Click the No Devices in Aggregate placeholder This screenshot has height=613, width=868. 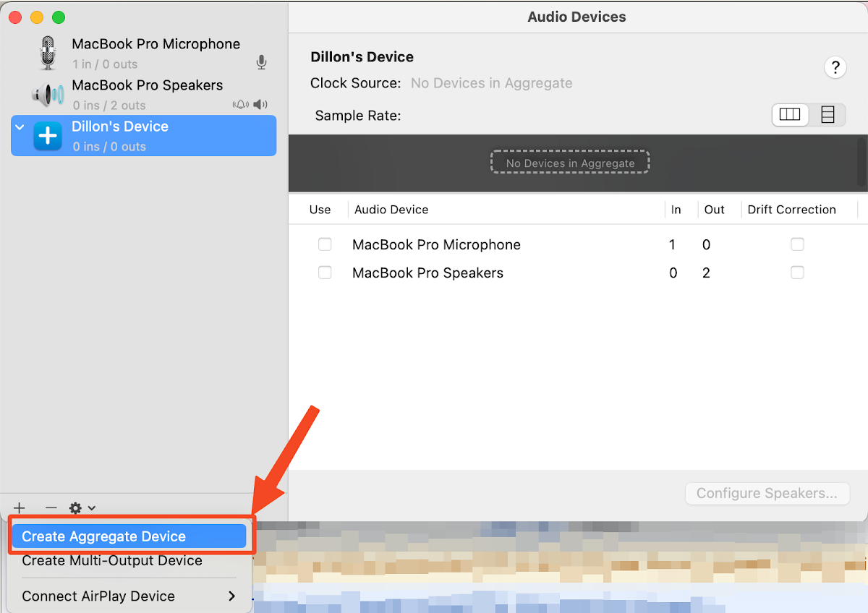tap(569, 163)
